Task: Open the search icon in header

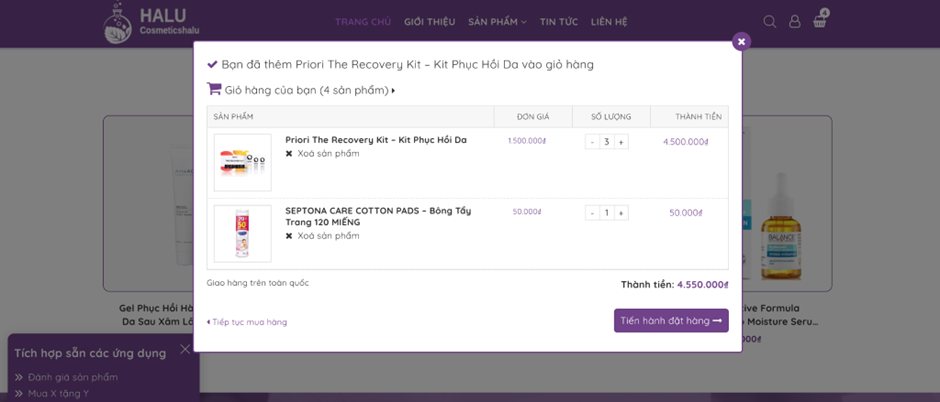Action: point(770,22)
